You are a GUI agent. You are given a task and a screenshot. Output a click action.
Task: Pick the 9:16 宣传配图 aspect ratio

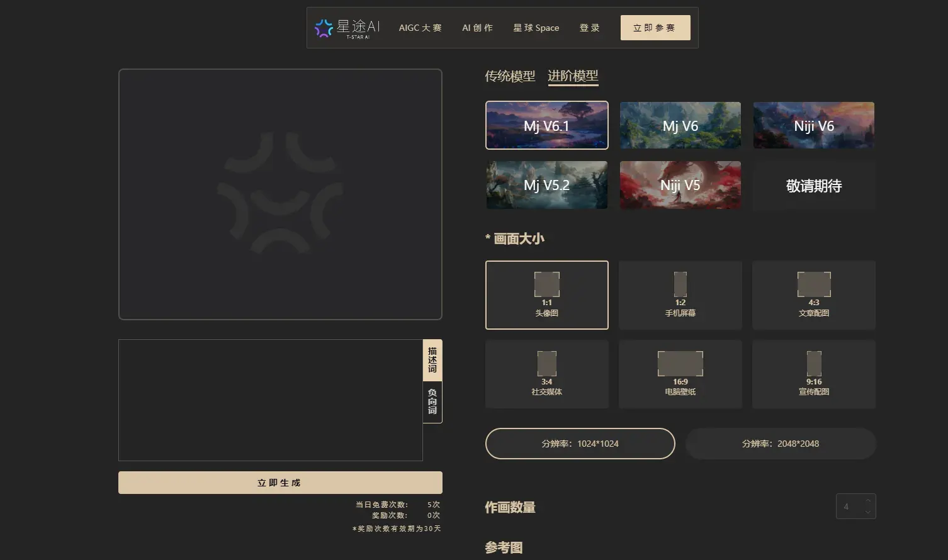(813, 374)
